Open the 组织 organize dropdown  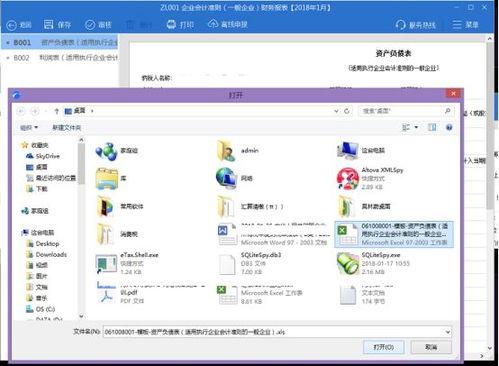[x=29, y=128]
